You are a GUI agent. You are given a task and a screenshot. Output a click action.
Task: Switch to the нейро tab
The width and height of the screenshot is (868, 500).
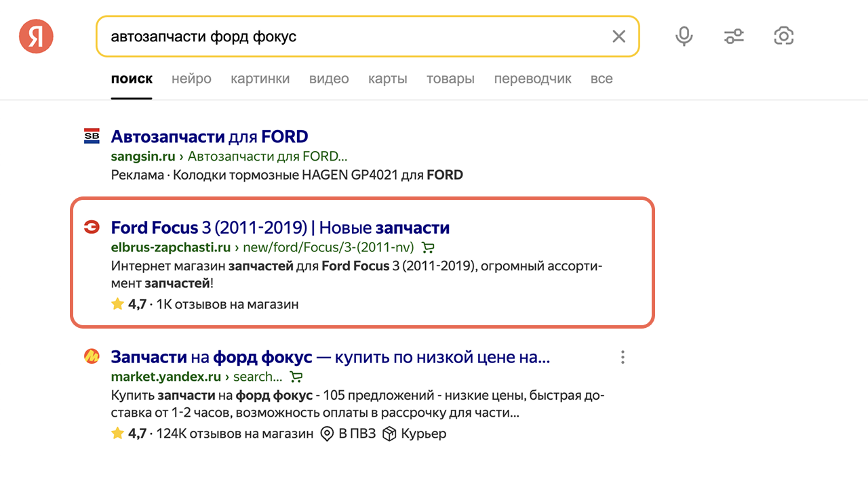tap(191, 79)
